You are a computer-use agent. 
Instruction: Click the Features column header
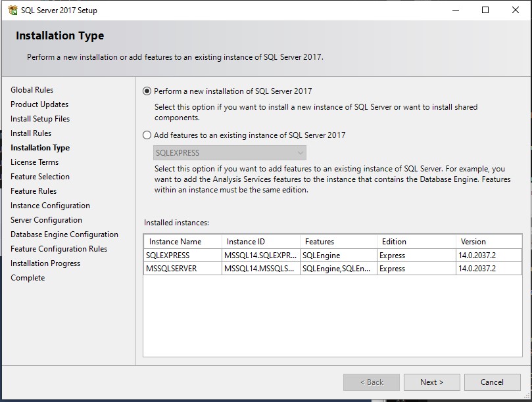(x=339, y=242)
